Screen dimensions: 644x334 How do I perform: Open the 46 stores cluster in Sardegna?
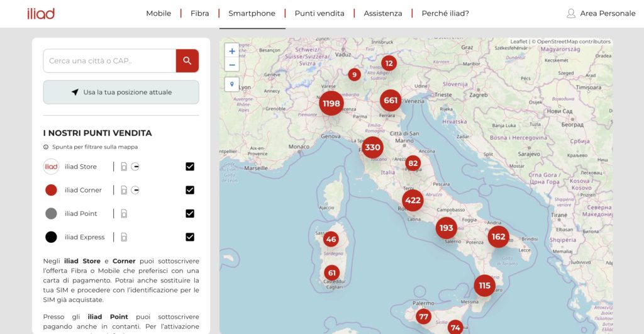(331, 239)
